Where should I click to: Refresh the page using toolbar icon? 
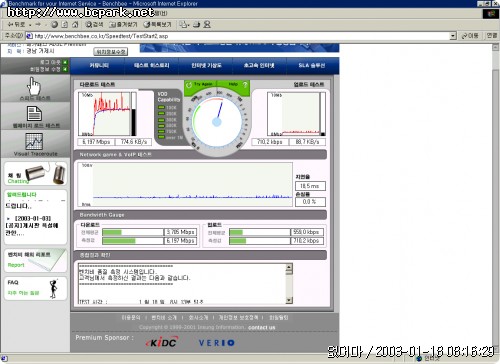tap(65, 25)
